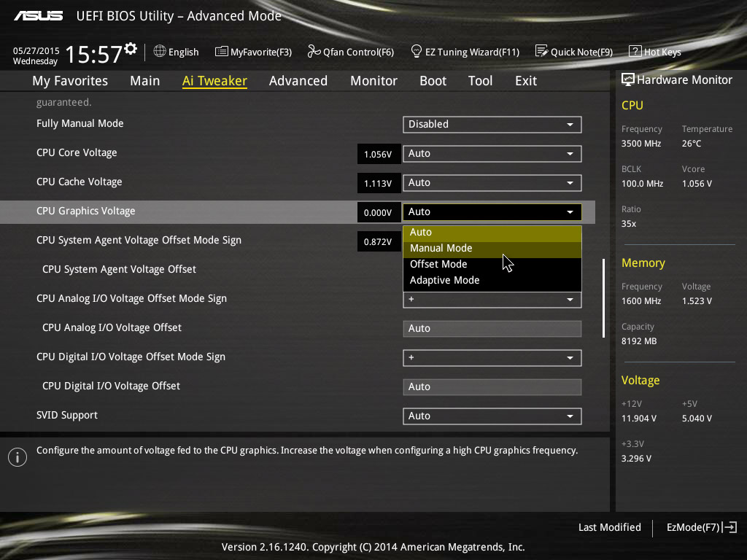Click the settings gear icon beside the clock
Screen dimensions: 747x560
131,49
